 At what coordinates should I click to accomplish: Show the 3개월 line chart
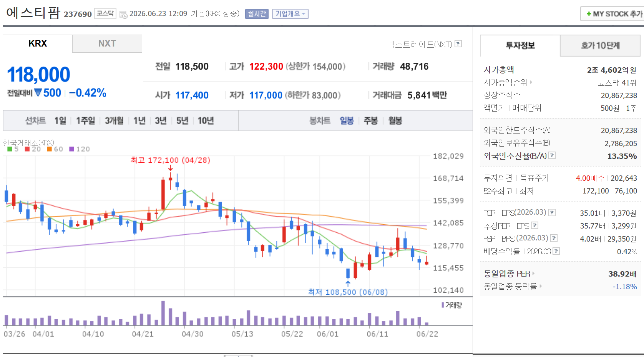(114, 121)
